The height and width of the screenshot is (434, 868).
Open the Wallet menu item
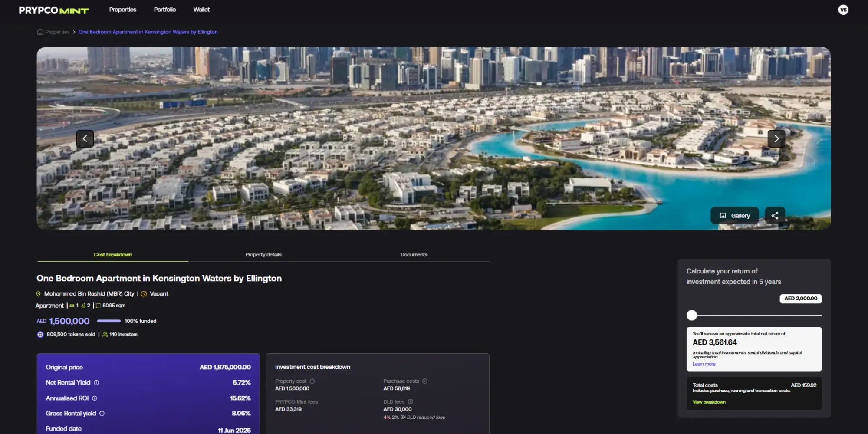pos(201,9)
